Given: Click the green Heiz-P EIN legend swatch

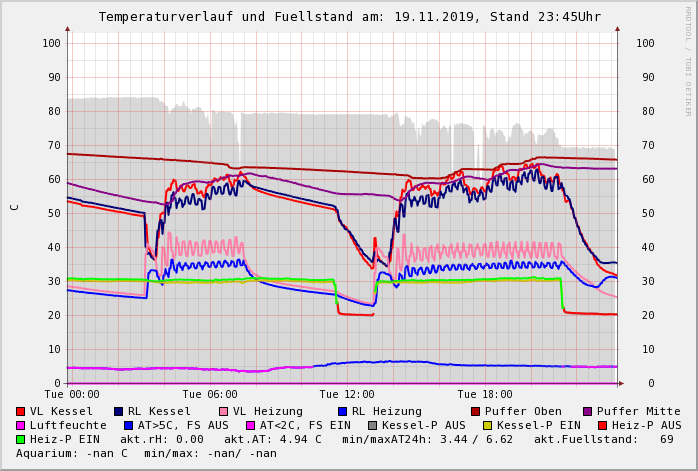Looking at the screenshot, I should click(x=21, y=439).
